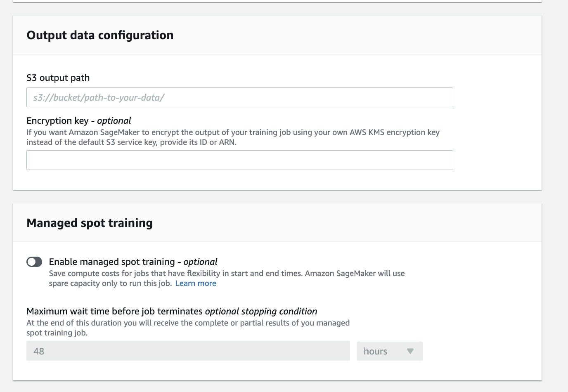Click the word hours inside the unit selector
The height and width of the screenshot is (392, 568).
click(375, 351)
